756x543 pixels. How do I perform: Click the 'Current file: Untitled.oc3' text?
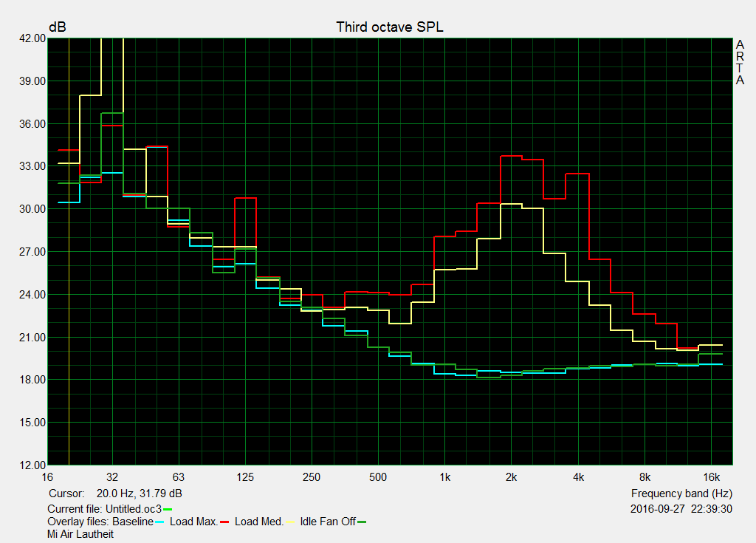[104, 509]
